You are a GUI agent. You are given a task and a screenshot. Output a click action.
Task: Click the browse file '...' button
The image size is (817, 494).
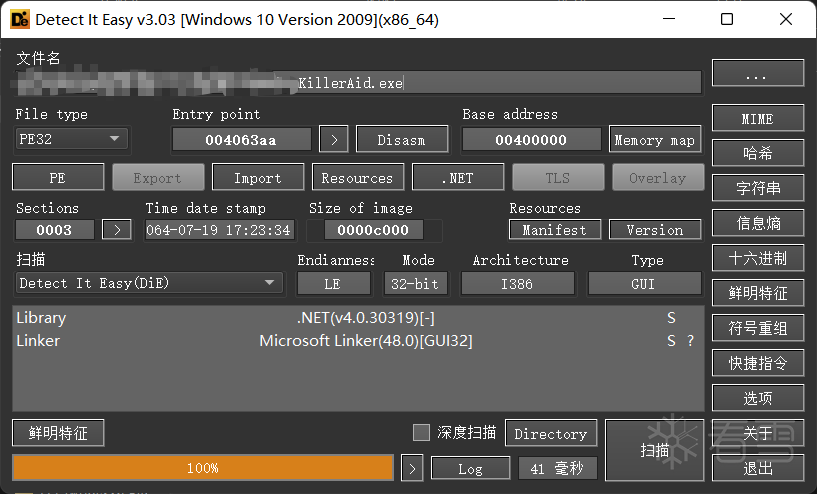[x=758, y=73]
